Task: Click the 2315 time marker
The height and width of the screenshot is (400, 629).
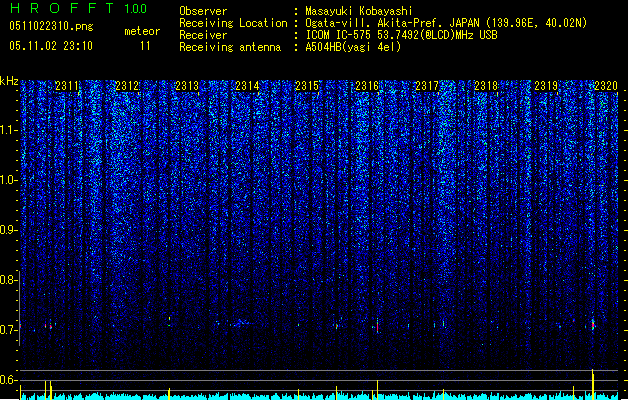Action: (307, 86)
